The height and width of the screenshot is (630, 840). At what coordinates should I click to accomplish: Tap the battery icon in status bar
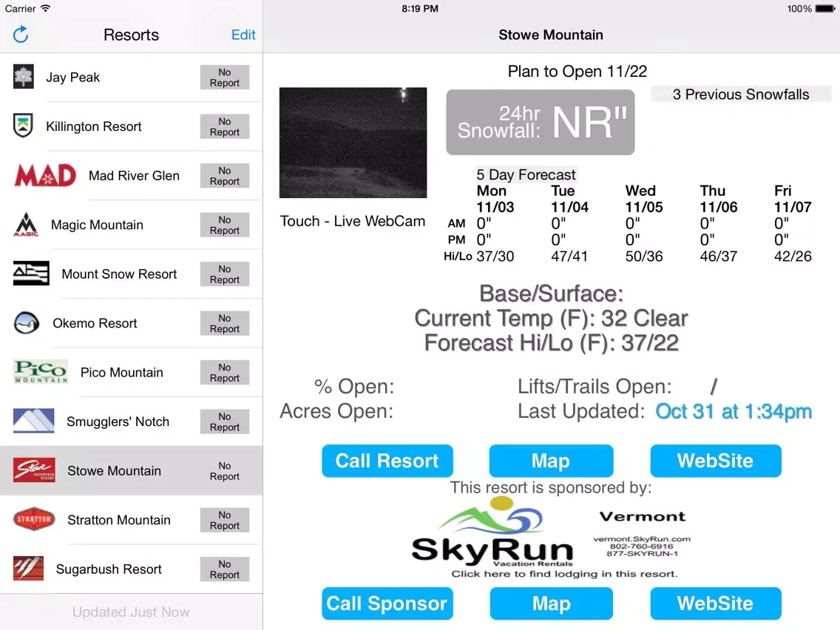pos(825,9)
